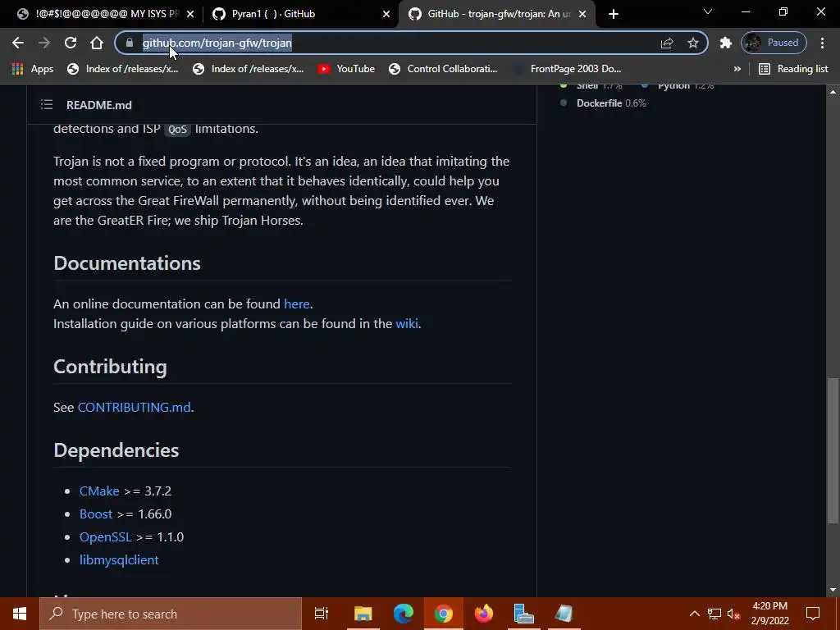840x630 pixels.
Task: Close the MY ISYS tab
Action: coord(190,14)
